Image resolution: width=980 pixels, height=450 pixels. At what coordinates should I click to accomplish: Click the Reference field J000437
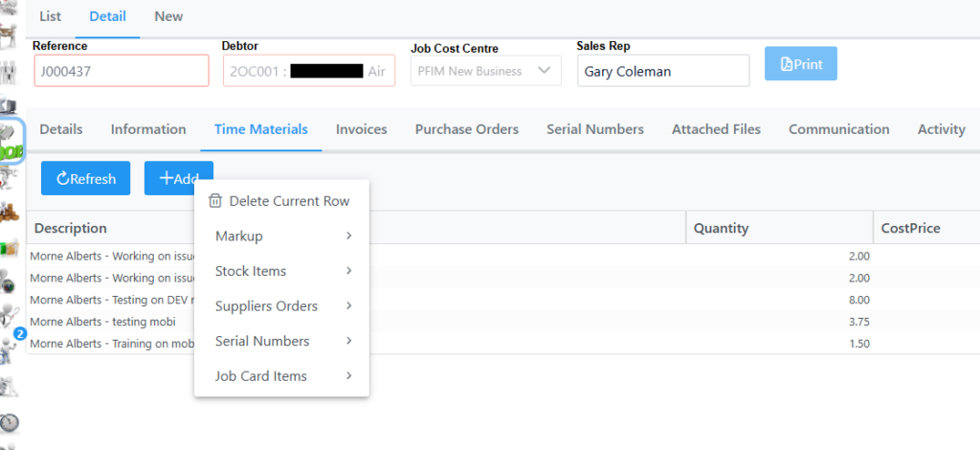121,71
